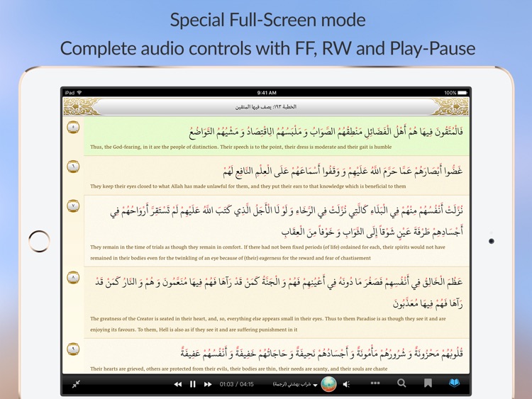This screenshot has height=399, width=532.
Task: Exit full-screen mode with the collapse arrows icon
Action: point(76,383)
